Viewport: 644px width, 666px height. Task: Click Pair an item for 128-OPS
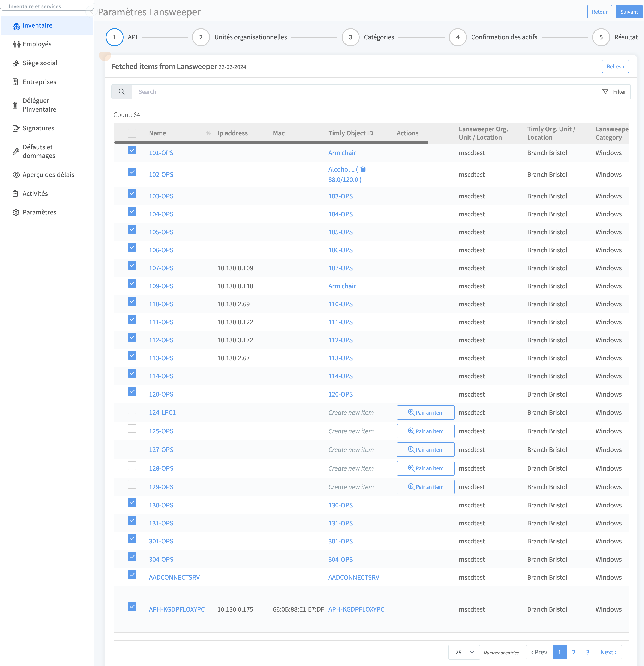pyautogui.click(x=425, y=468)
